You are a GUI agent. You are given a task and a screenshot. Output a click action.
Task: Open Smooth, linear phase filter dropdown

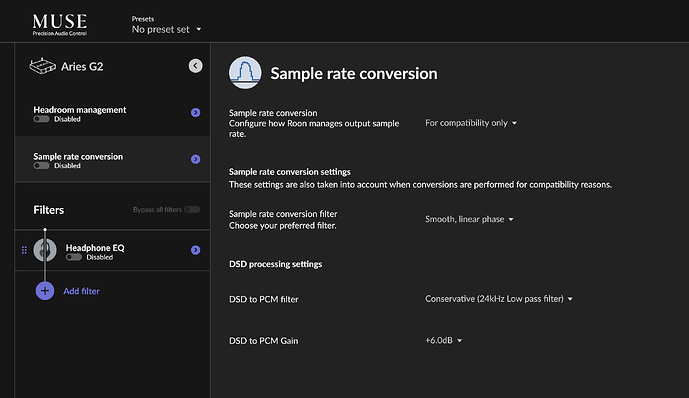(x=469, y=219)
